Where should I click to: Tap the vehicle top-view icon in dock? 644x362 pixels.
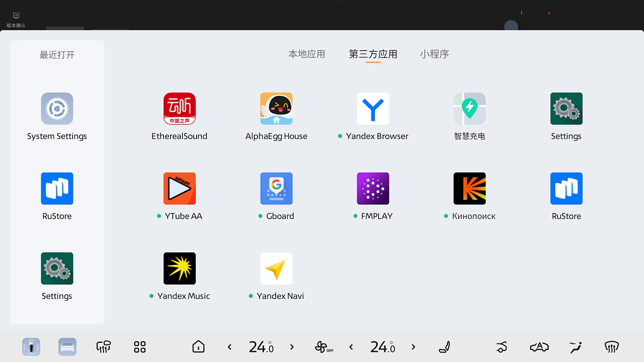click(x=31, y=347)
